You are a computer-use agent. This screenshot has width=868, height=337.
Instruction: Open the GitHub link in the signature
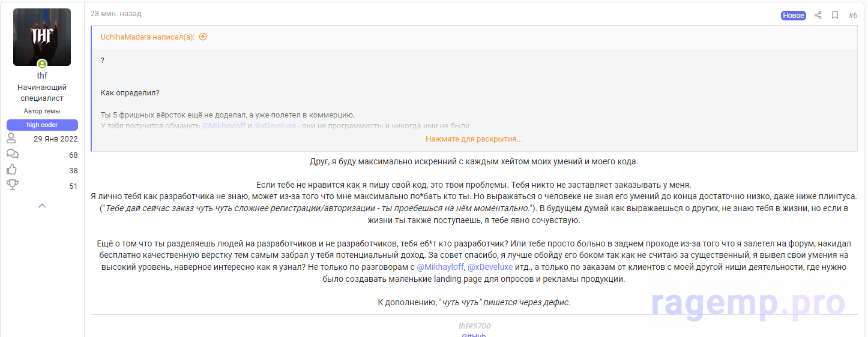474,335
